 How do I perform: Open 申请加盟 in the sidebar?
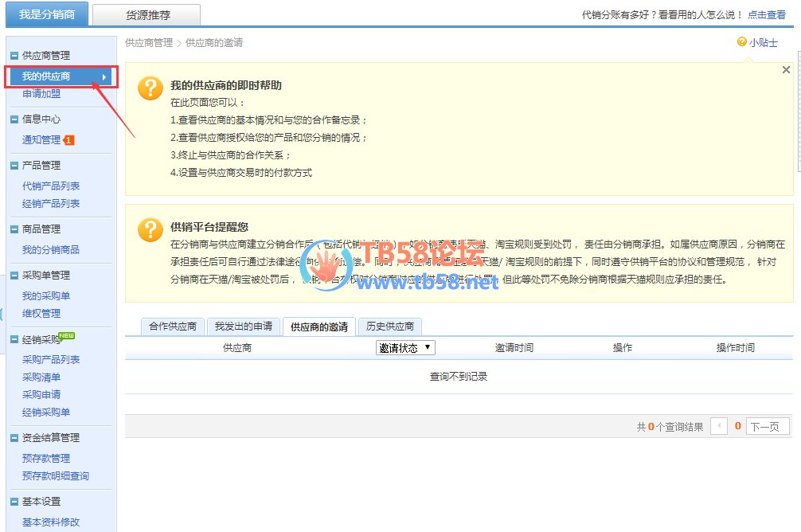click(41, 94)
